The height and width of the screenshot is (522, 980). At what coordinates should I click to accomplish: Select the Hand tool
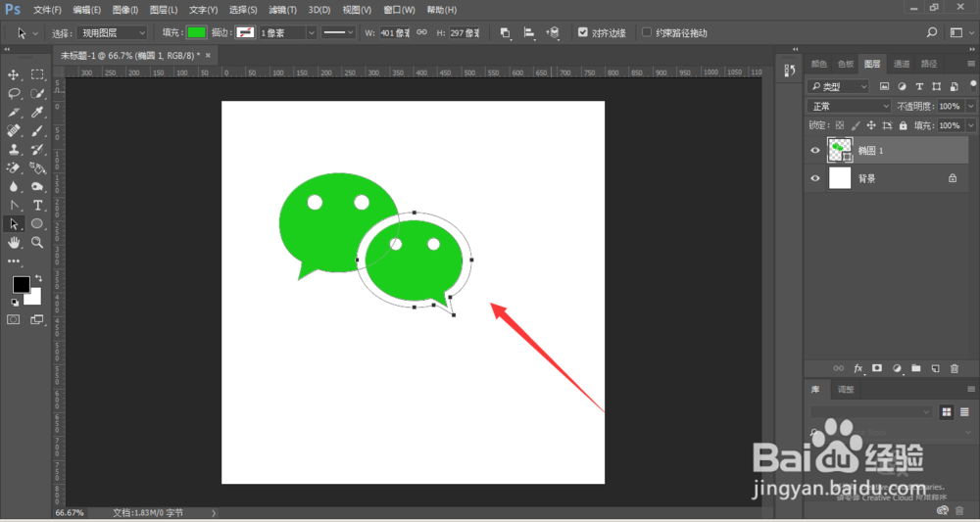[13, 242]
